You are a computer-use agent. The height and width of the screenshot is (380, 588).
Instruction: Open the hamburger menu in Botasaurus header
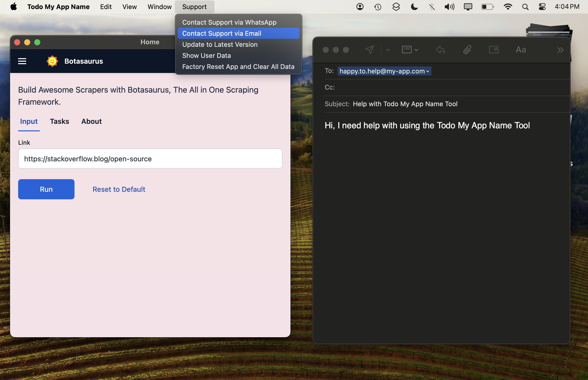[22, 61]
